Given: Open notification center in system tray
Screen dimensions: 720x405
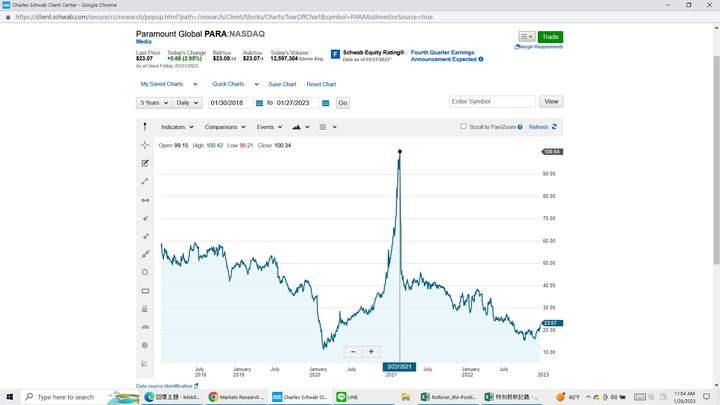Looking at the screenshot, I should click(x=706, y=397).
